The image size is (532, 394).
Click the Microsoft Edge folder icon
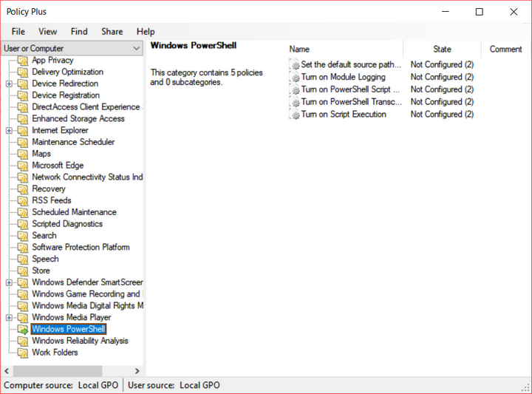(23, 166)
